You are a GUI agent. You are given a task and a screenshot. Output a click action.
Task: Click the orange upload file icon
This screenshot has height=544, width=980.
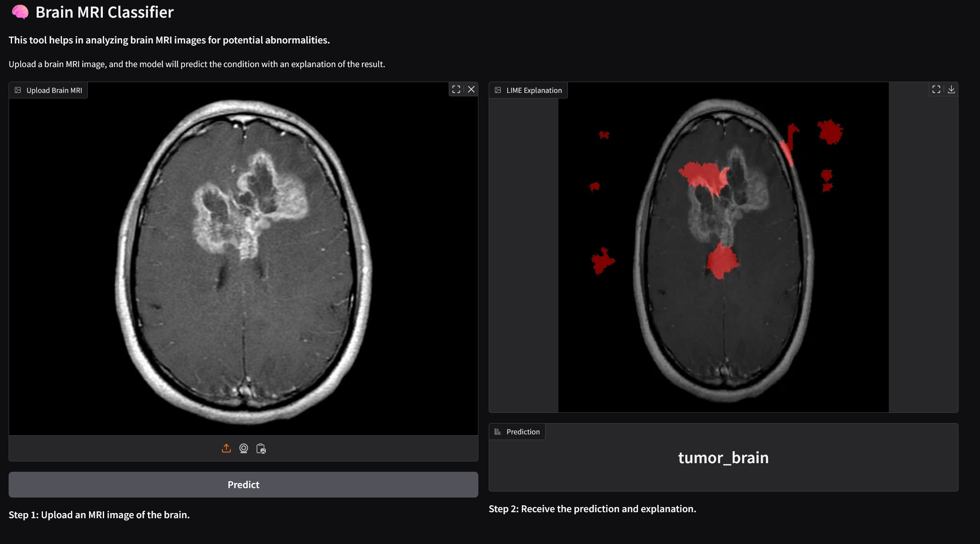coord(226,449)
